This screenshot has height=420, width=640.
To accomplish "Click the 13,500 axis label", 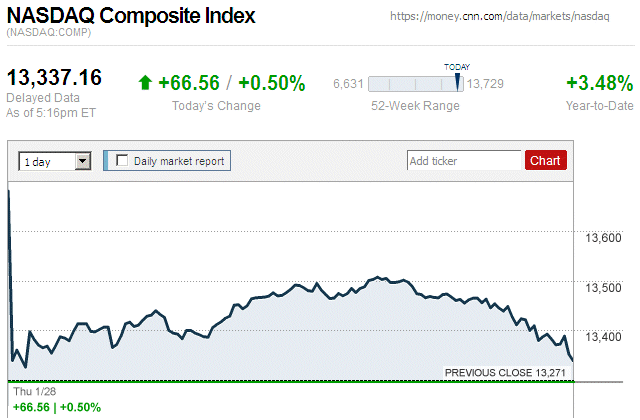I will point(604,288).
